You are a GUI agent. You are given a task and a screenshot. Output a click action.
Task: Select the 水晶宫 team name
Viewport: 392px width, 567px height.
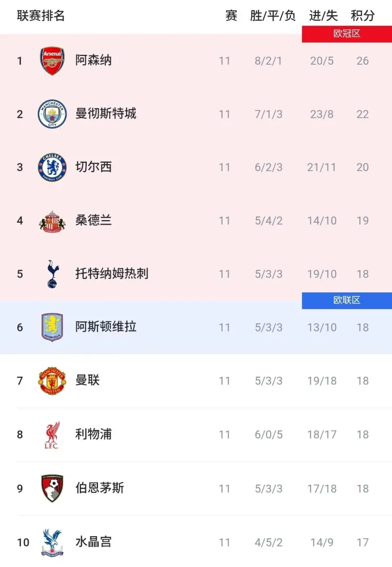[94, 541]
